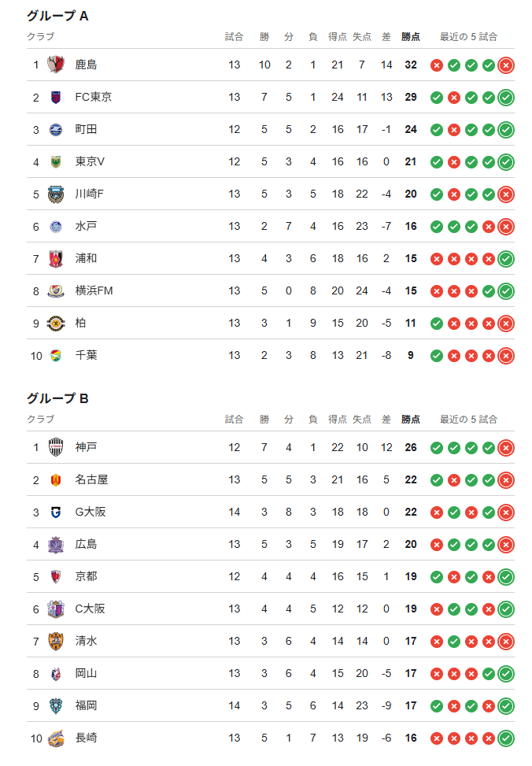Click the 得点 column header in Group B

(338, 419)
